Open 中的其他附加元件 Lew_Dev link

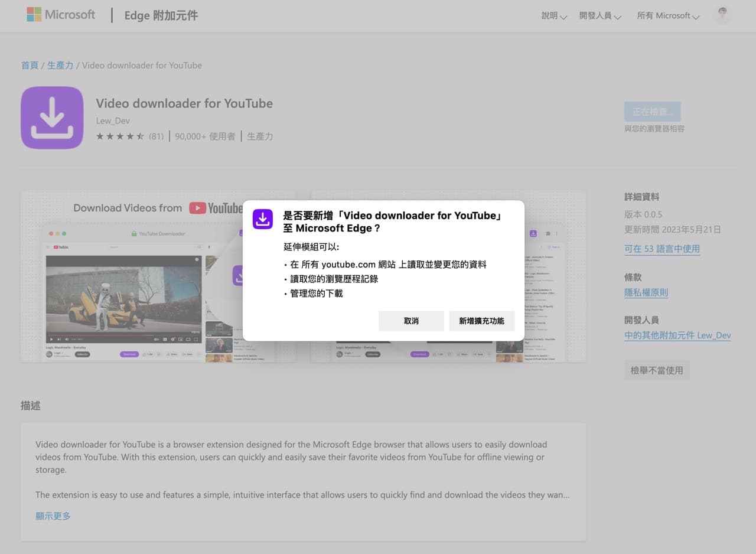[677, 335]
